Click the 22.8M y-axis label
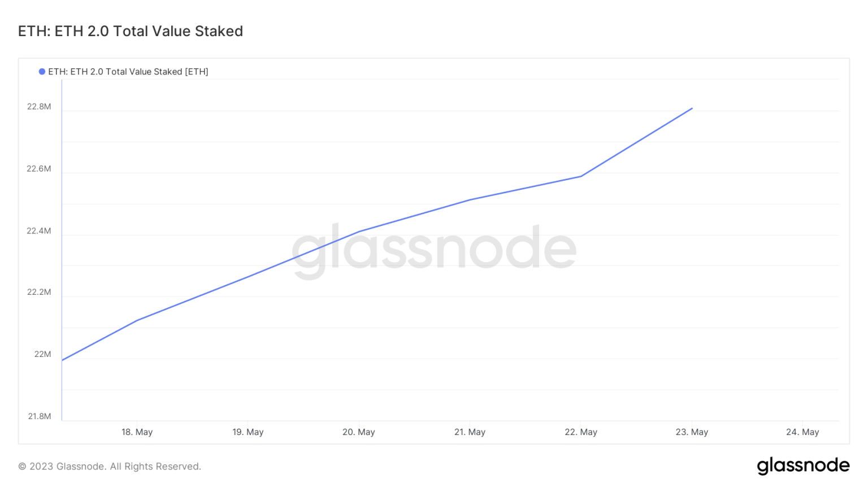 coord(39,107)
